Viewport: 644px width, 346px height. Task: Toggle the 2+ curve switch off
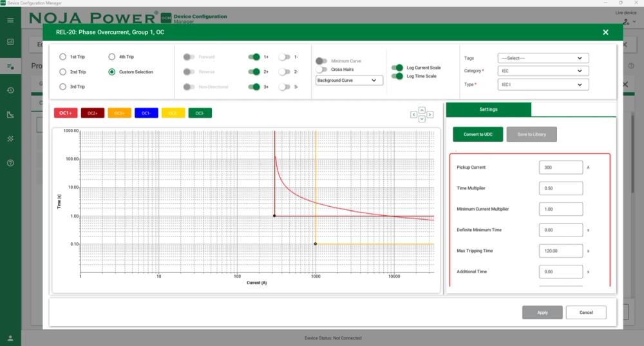coord(254,72)
